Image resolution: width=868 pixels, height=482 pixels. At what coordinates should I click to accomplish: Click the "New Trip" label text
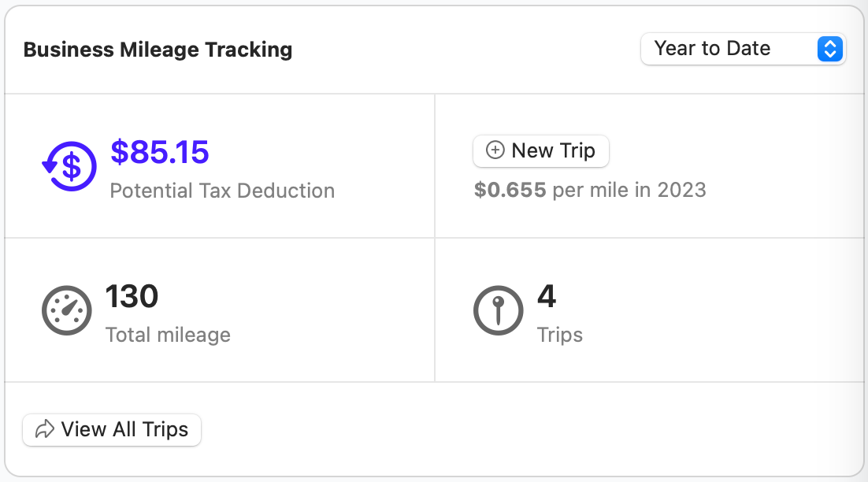553,150
